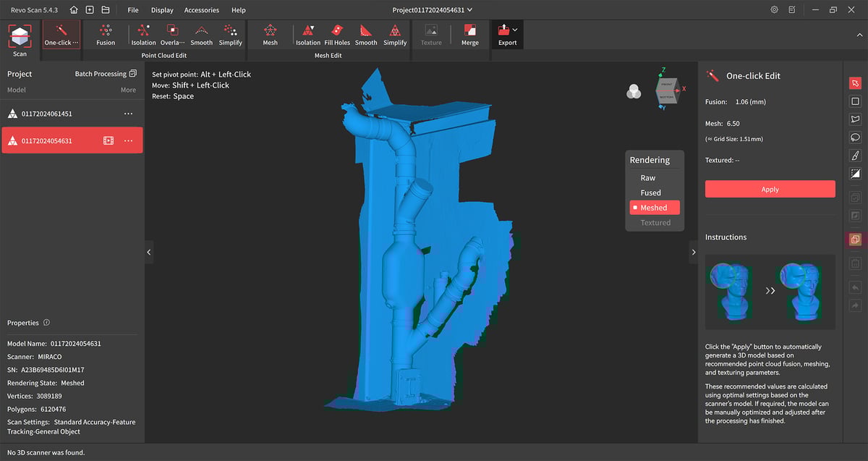Click Isolation under Mesh Edit
The image size is (868, 461).
(308, 34)
